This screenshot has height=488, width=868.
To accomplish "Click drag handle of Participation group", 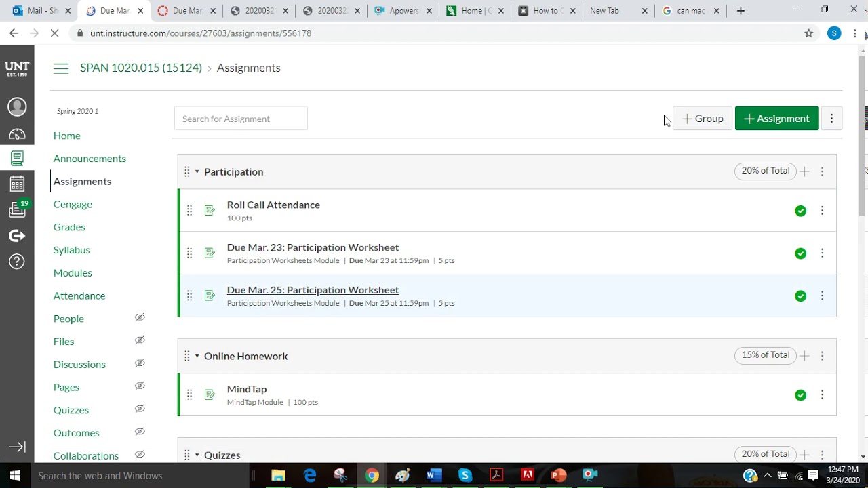I will tap(186, 171).
